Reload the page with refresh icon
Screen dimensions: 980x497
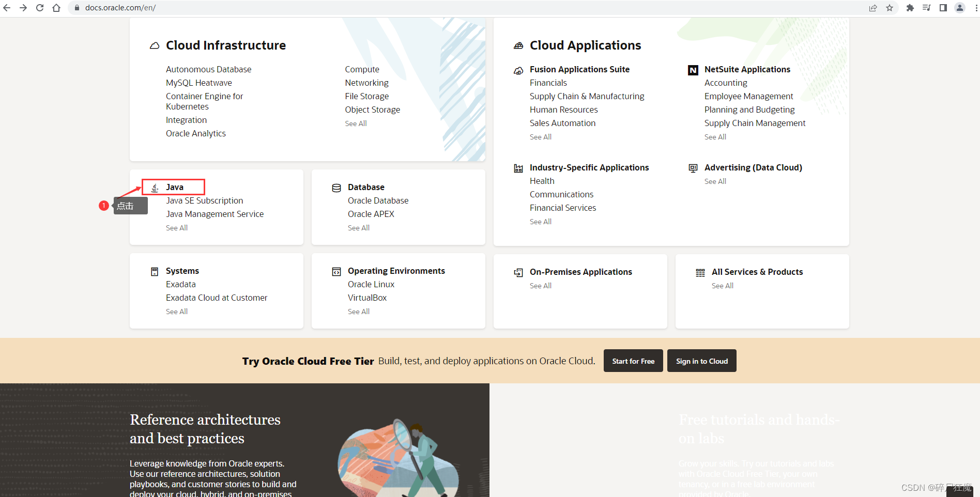[40, 8]
